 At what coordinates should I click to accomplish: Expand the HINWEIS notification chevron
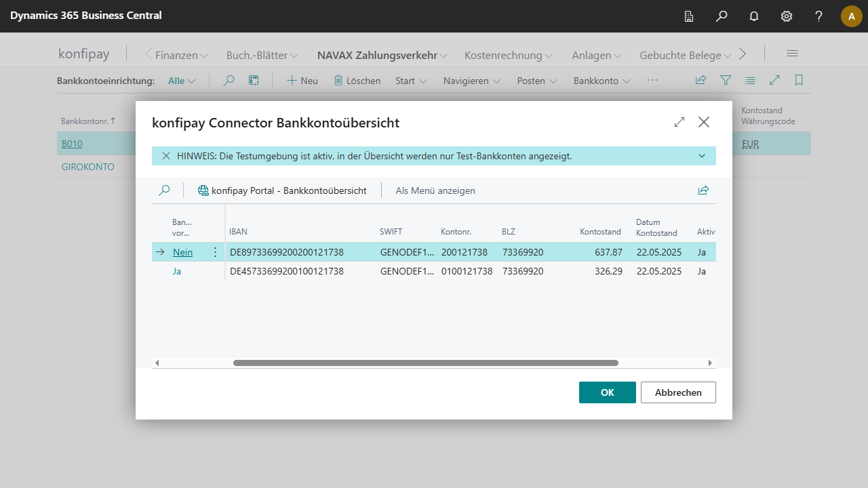702,156
